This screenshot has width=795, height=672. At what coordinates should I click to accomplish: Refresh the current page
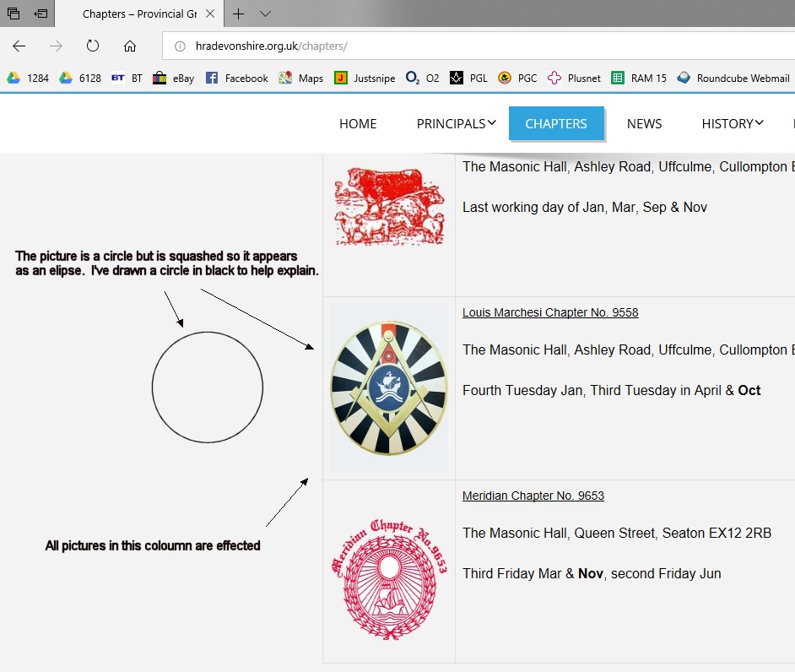coord(93,46)
